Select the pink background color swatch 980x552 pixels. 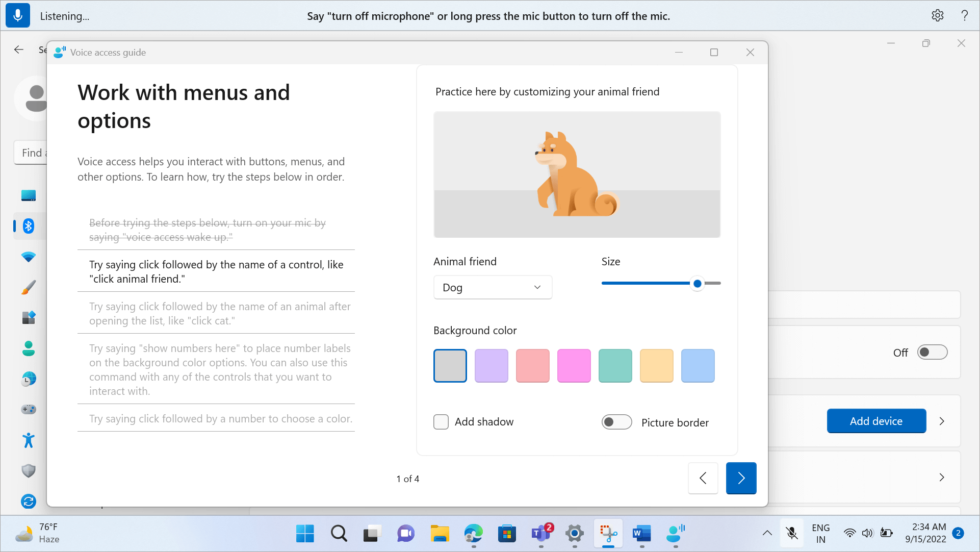(x=574, y=365)
